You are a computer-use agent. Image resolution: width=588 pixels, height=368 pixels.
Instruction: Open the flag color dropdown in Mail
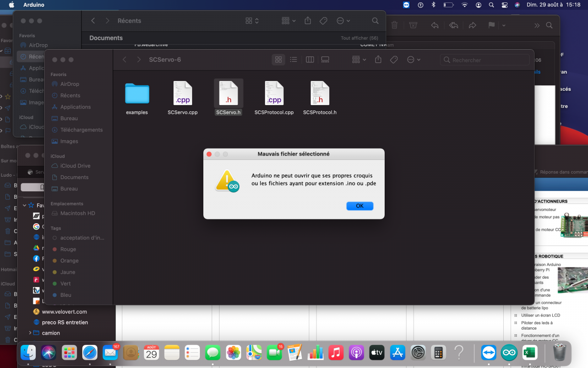click(x=504, y=25)
